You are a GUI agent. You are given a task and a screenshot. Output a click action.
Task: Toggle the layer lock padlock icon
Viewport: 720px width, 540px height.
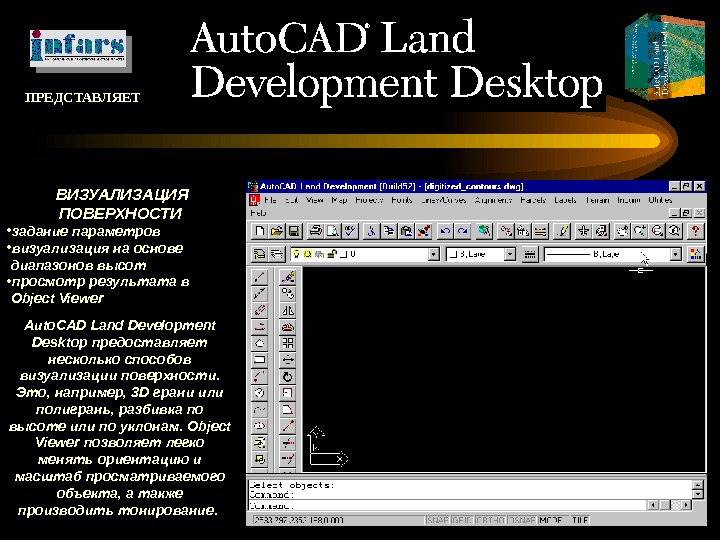[332, 254]
